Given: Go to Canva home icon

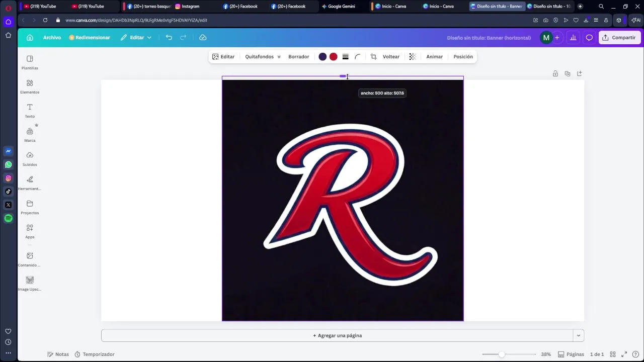Looking at the screenshot, I should [x=30, y=38].
